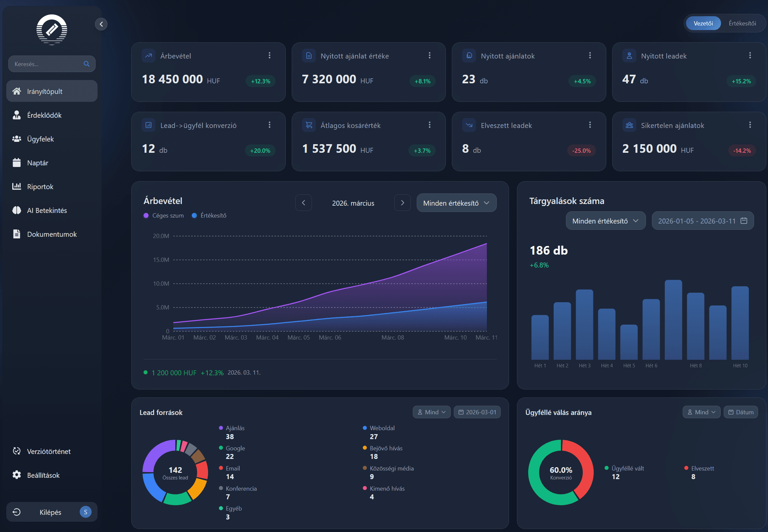Open Minden értékesítő dropdown in Tárgyalások száma

click(606, 221)
